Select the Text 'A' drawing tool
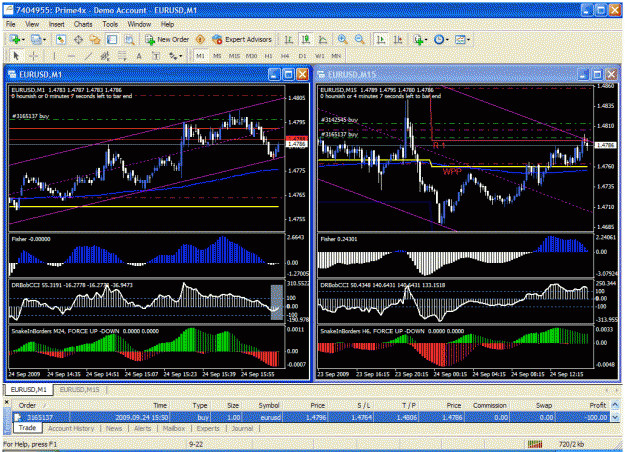Screen dimensions: 625x452 pyautogui.click(x=139, y=56)
